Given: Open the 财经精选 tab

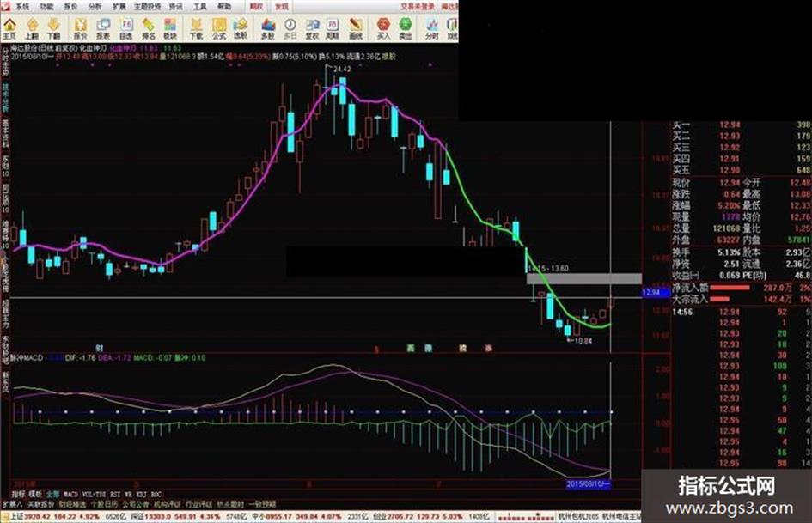Looking at the screenshot, I should point(72,504).
